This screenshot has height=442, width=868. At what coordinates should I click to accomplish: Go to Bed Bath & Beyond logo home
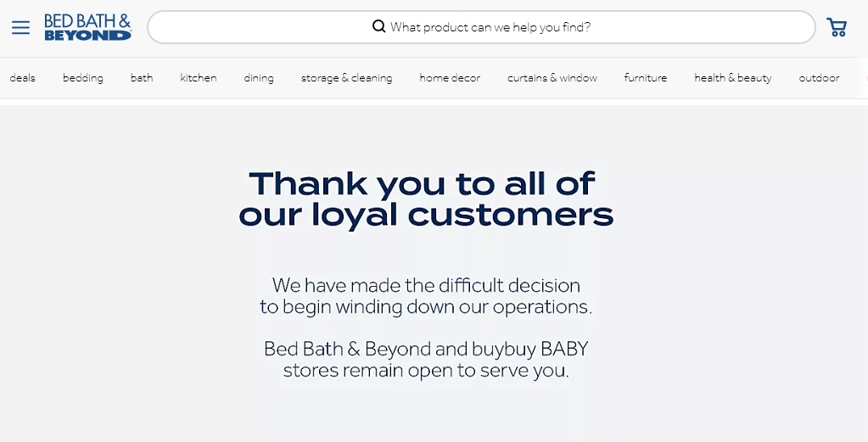87,27
